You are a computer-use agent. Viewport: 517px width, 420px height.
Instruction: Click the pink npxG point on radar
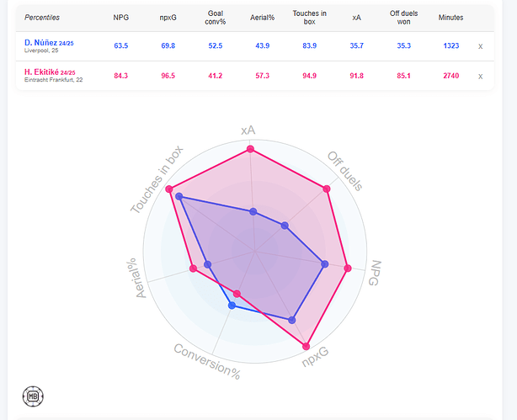(306, 346)
